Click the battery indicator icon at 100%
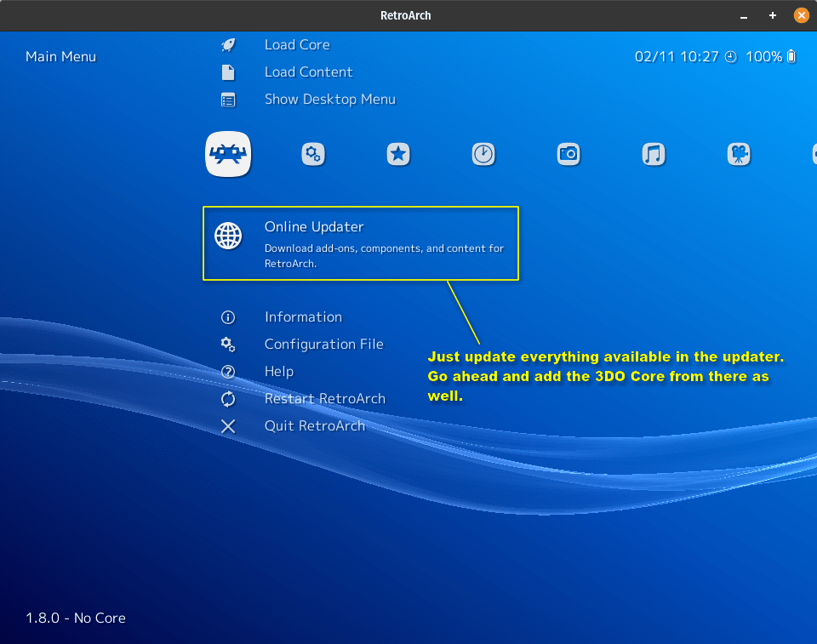The image size is (817, 644). click(x=791, y=57)
